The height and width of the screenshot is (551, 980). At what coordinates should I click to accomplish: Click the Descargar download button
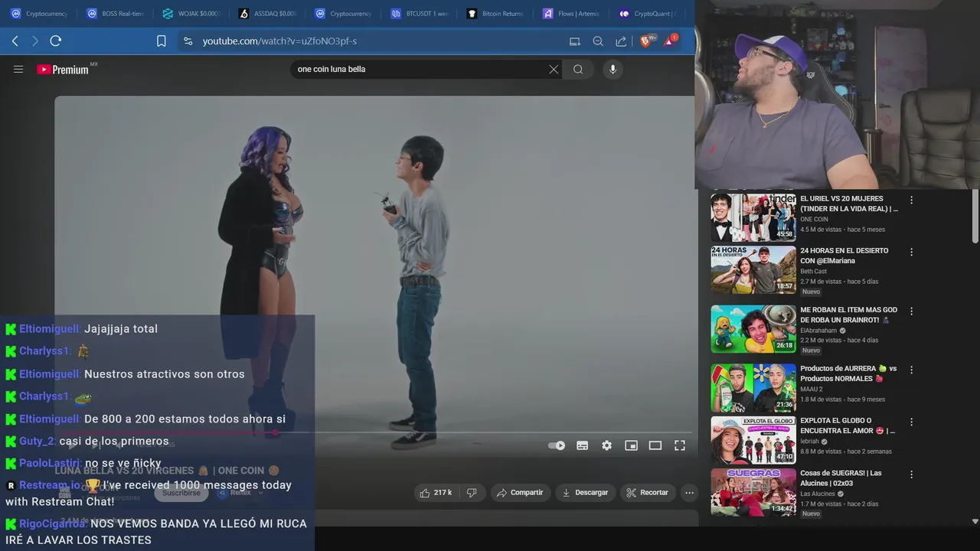(585, 493)
